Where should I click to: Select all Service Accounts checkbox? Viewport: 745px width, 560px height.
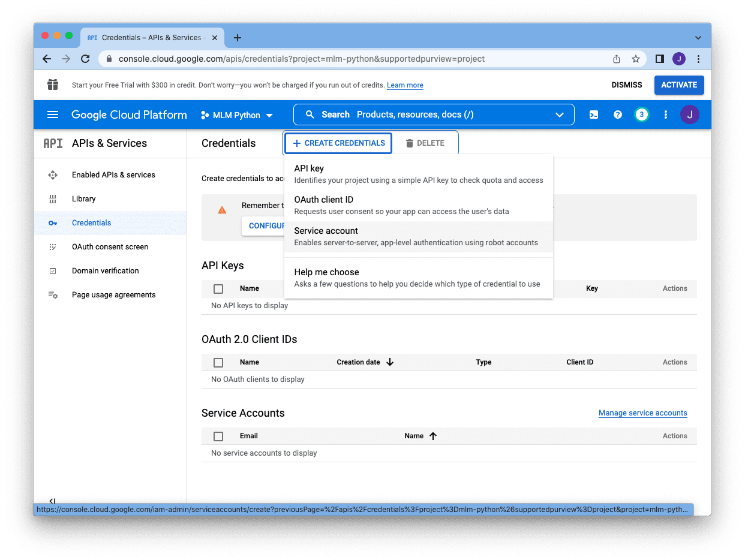(218, 436)
